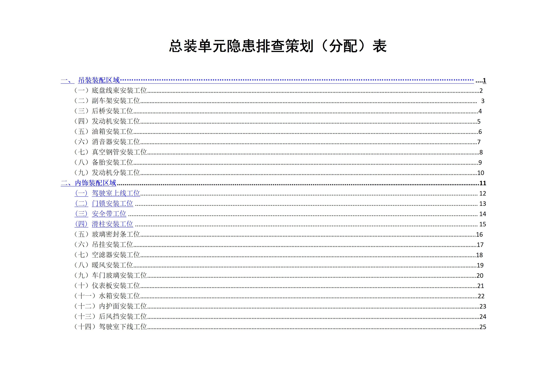Click the 仪表板安装工位 entry
The width and height of the screenshot is (555, 392).
click(x=116, y=286)
